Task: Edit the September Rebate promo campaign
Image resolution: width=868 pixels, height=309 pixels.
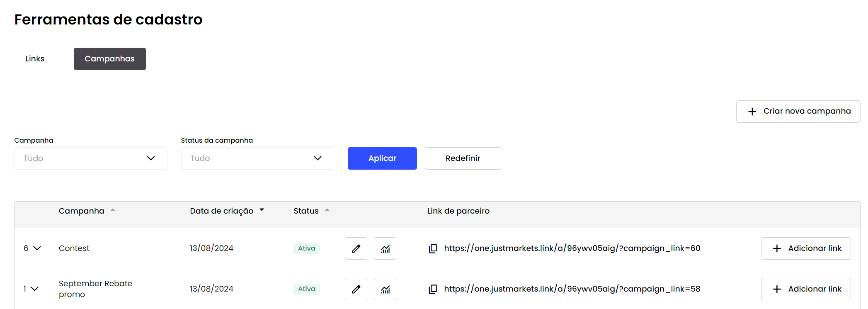Action: point(356,289)
